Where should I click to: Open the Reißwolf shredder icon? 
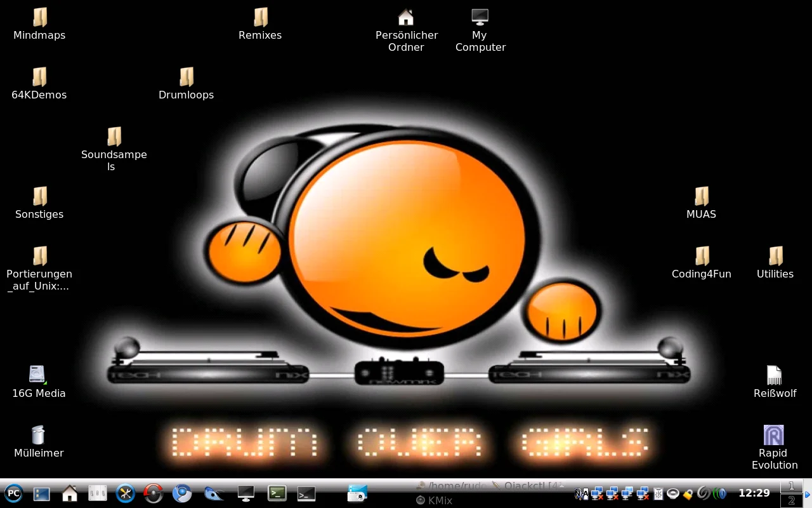tap(775, 382)
